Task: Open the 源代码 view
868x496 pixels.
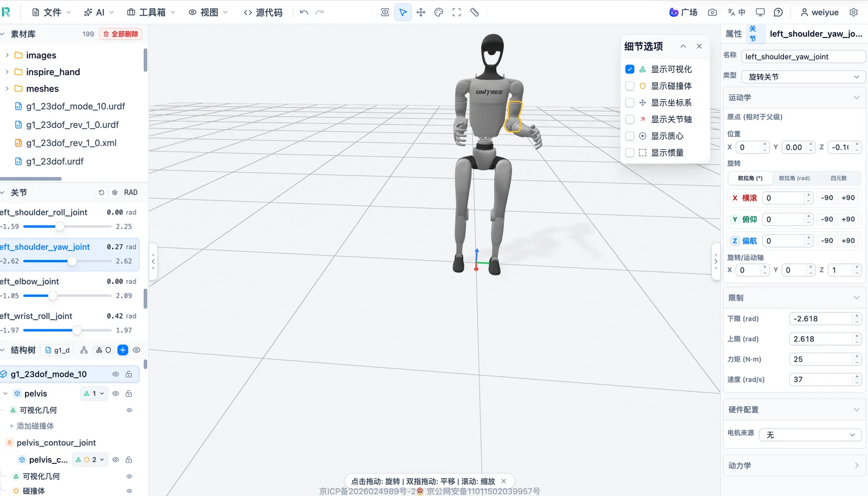Action: click(263, 12)
